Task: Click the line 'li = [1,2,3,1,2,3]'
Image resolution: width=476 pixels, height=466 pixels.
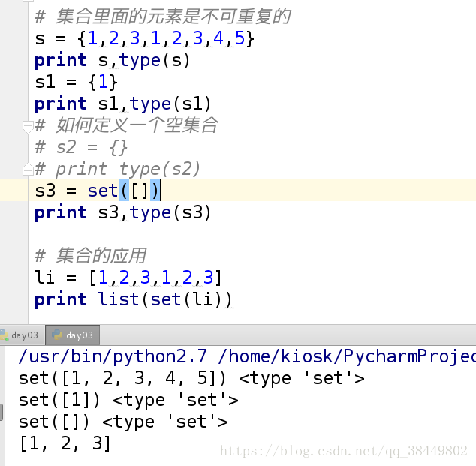Action: tap(128, 278)
